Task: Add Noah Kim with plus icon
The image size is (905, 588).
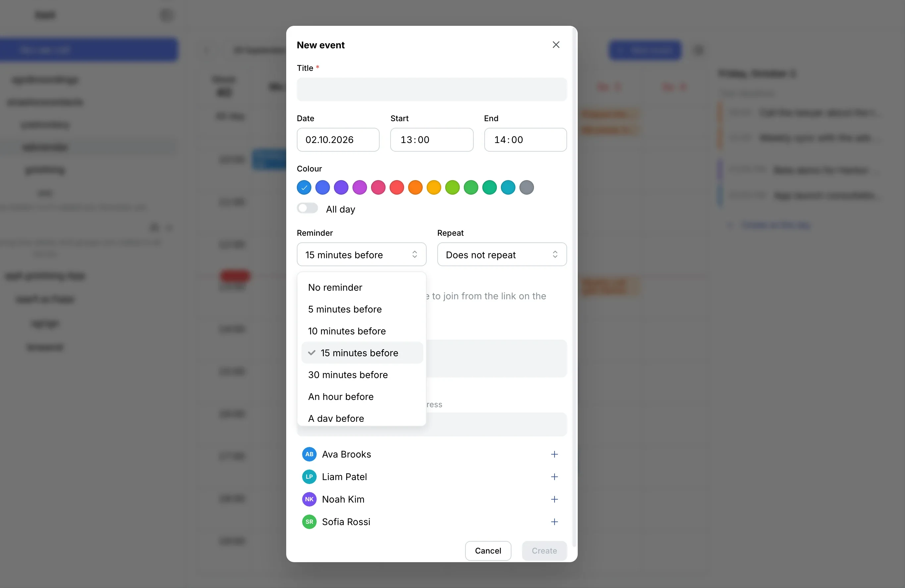Action: point(554,499)
